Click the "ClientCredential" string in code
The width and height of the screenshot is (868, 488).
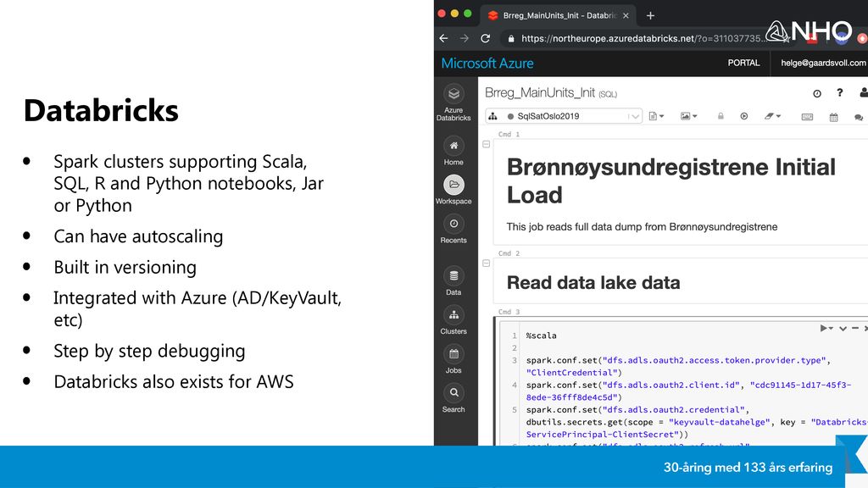pos(574,373)
